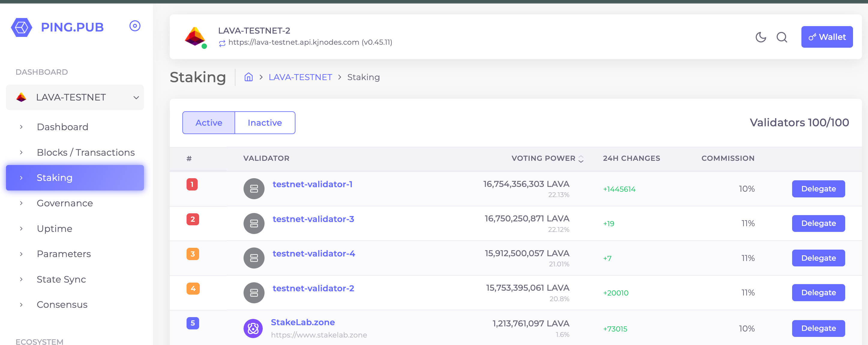Image resolution: width=868 pixels, height=345 pixels.
Task: Click chevron next to Consensus
Action: point(21,304)
